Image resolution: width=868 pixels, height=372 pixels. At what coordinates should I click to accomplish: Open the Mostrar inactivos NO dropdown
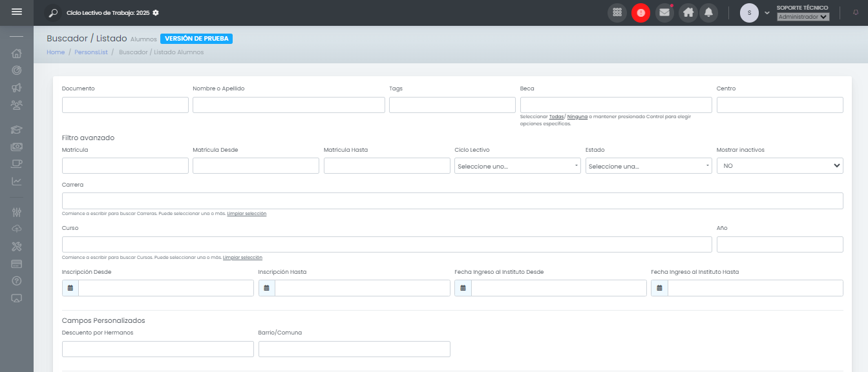780,166
